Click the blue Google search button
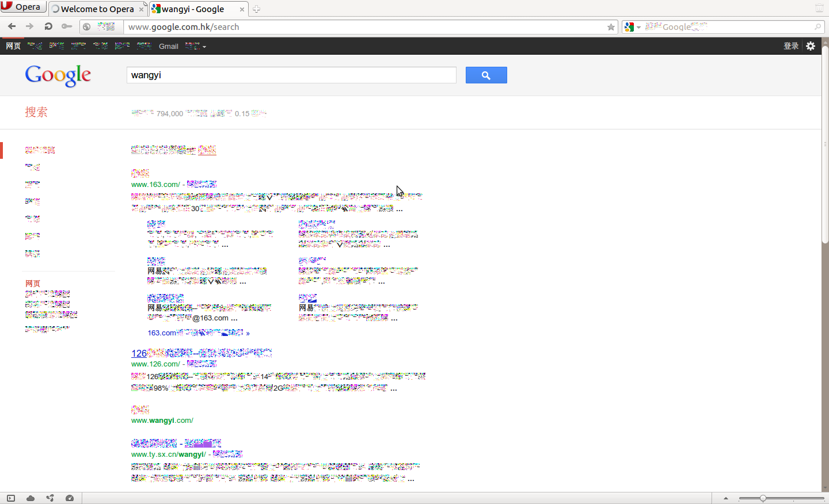 point(486,75)
